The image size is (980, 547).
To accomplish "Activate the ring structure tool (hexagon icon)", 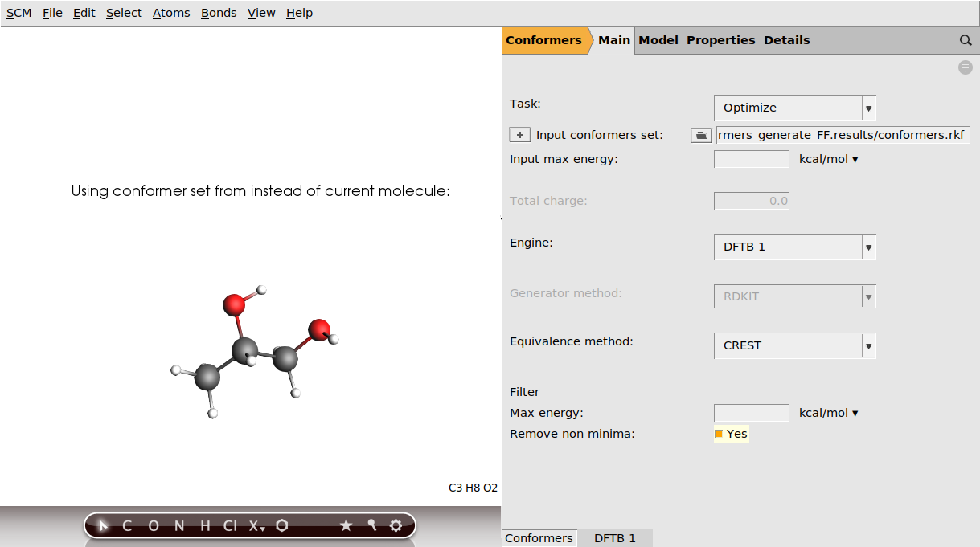I will pyautogui.click(x=281, y=525).
